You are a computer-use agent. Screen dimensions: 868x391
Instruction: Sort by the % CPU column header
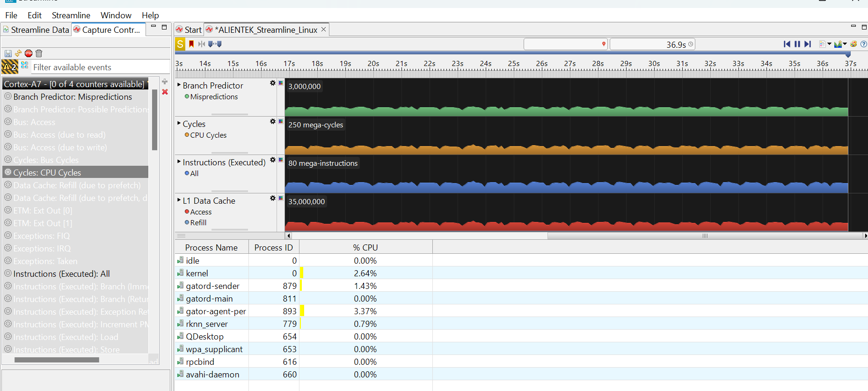pos(365,248)
